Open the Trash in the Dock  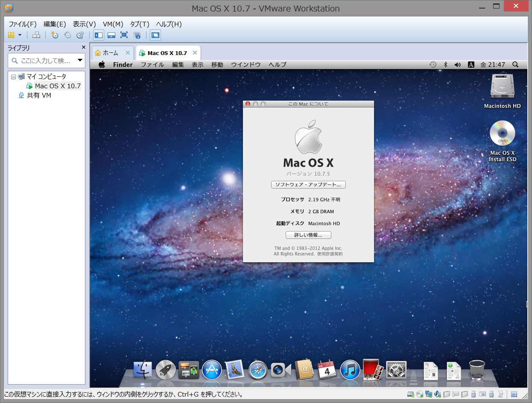pyautogui.click(x=477, y=370)
